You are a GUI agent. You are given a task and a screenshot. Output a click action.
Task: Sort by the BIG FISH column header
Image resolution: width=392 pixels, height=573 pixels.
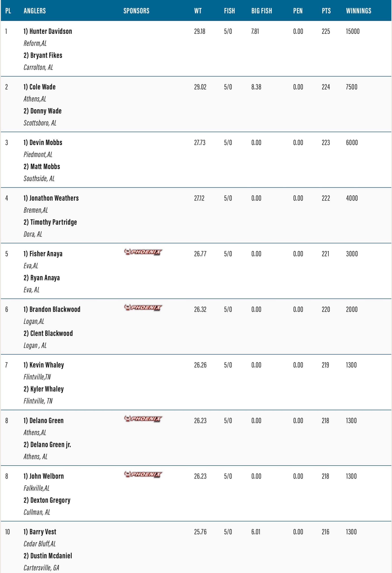262,11
